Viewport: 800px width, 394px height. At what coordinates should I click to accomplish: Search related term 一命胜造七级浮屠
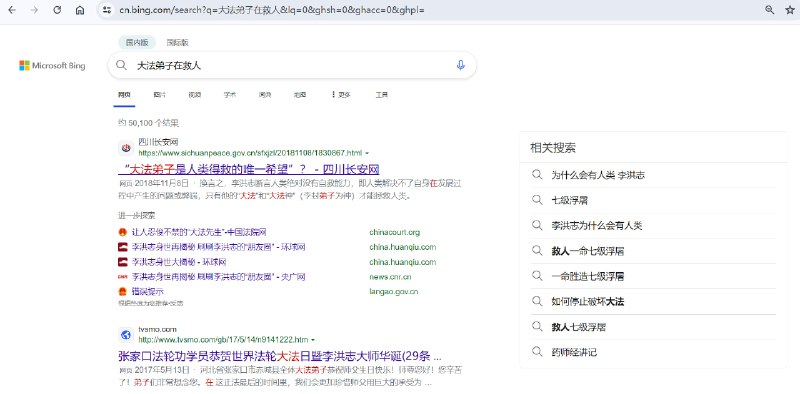tap(587, 276)
